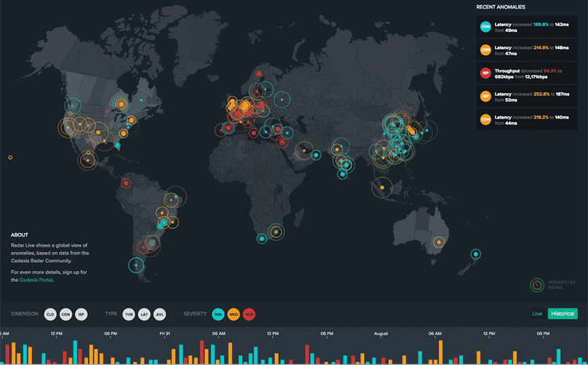This screenshot has height=365, width=588.
Task: Toggle the MJR severity filter
Action: (249, 315)
